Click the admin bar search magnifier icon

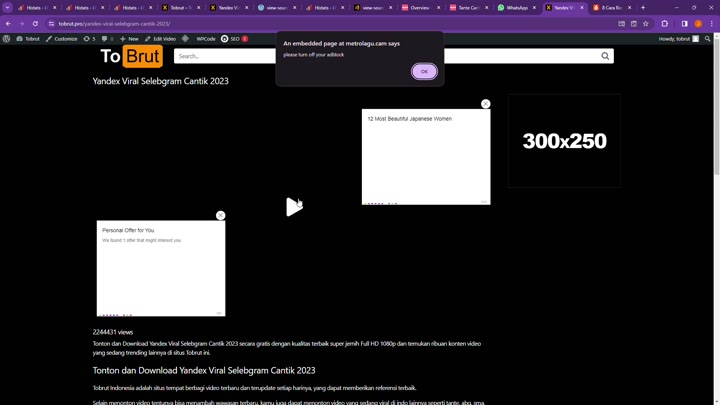click(708, 39)
